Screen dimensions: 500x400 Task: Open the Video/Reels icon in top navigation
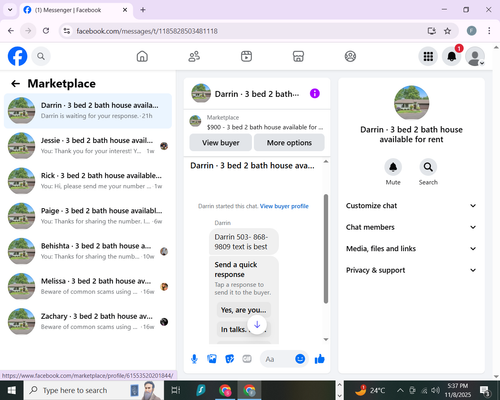coord(246,56)
